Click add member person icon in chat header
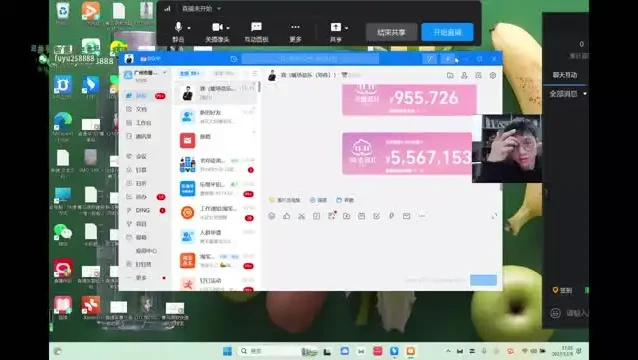The image size is (638, 360). coord(464,75)
